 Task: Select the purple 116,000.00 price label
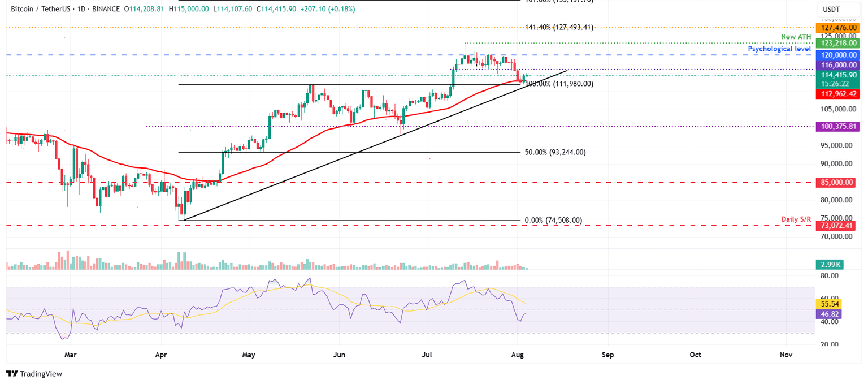(838, 64)
